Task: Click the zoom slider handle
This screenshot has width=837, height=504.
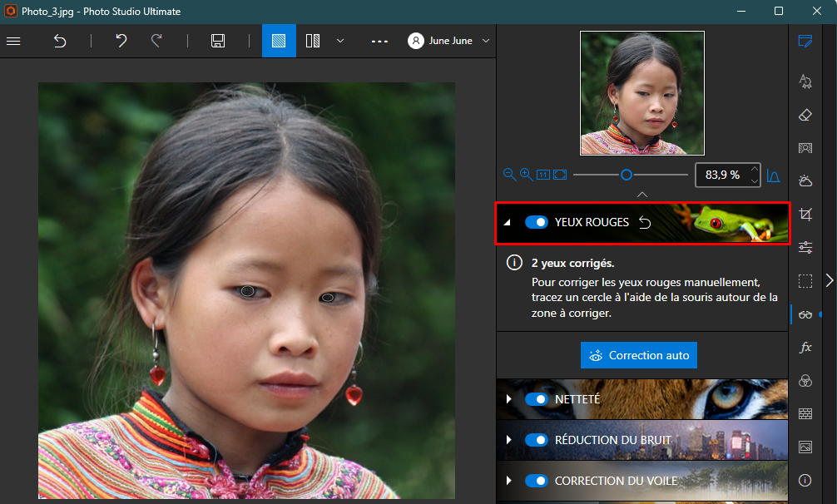Action: point(627,175)
